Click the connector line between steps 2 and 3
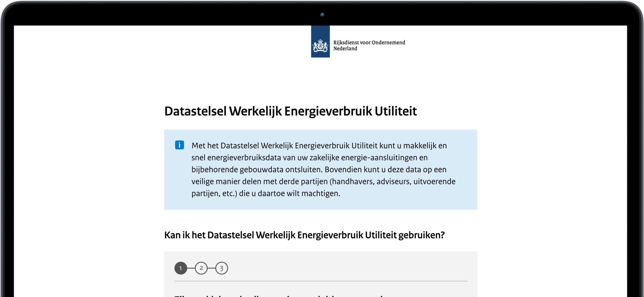644x297 pixels. coord(211,268)
